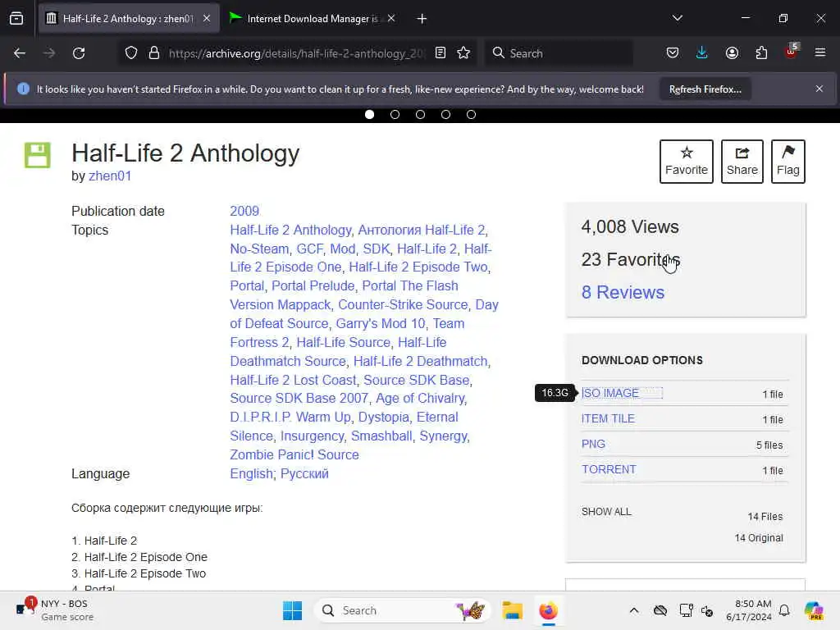Open the Copilot preview taskbar icon
The height and width of the screenshot is (630, 840).
pyautogui.click(x=814, y=610)
